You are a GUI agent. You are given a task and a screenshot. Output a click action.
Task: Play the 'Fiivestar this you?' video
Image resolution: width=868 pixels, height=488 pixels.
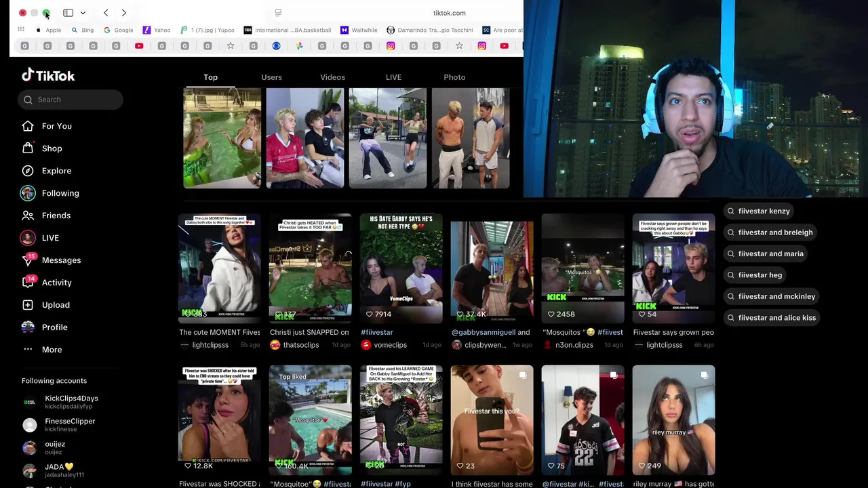[x=492, y=420]
